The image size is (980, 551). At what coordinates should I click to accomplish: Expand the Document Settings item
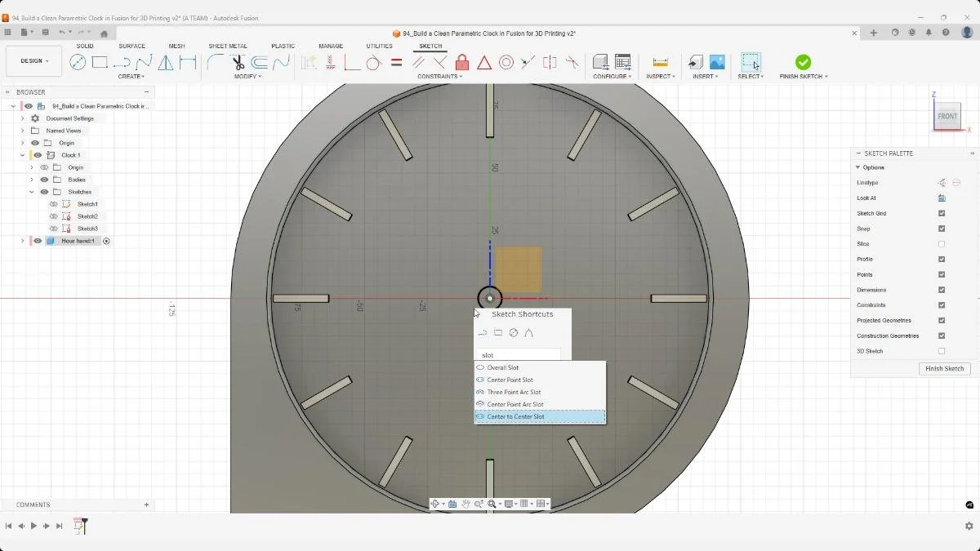(22, 118)
